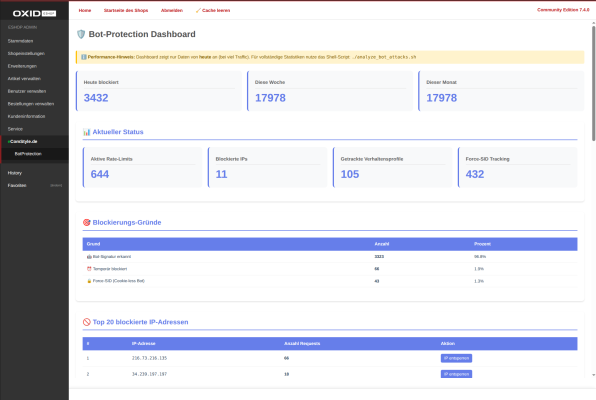Click the Diese Woche value 17978
The image size is (596, 400).
coord(270,98)
